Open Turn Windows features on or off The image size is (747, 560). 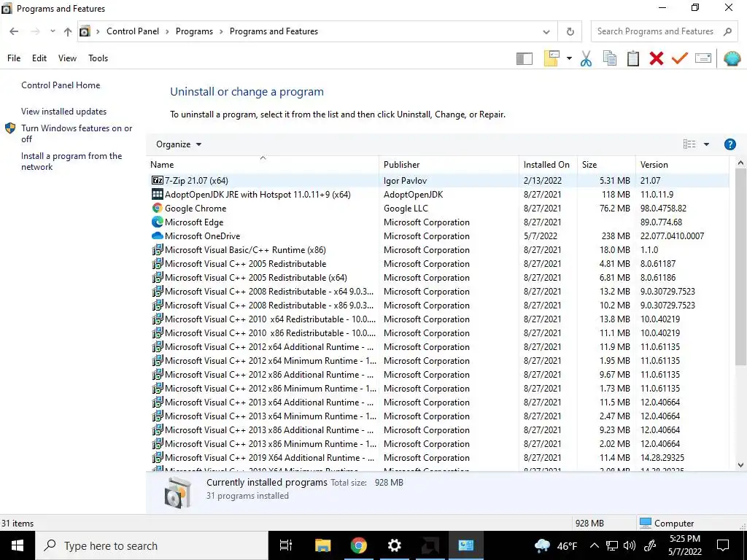tap(77, 133)
